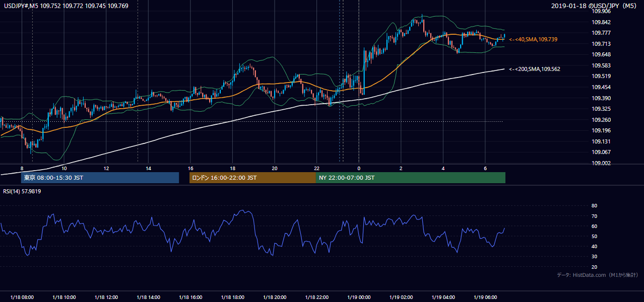644x302 pixels.
Task: Click the RSI(14) 57.9819 indicator label
Action: point(22,191)
